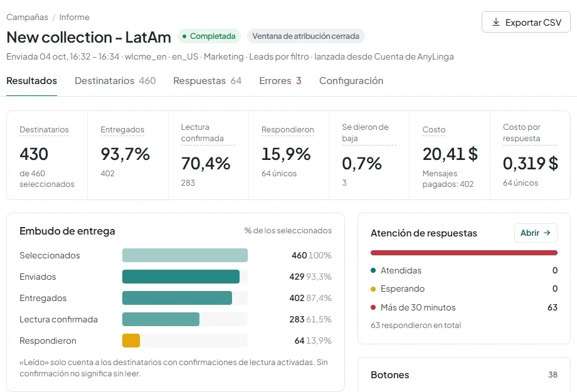Click the red Más de 30 minutos dot

[373, 307]
